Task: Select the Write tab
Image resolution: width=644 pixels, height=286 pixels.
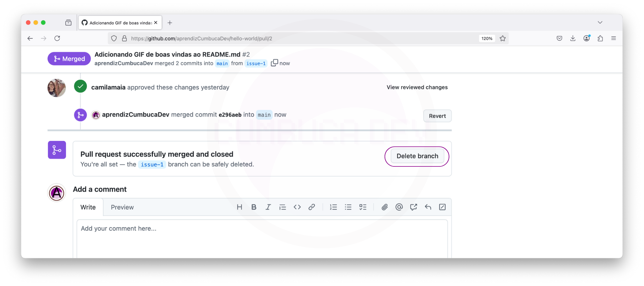Action: click(x=88, y=207)
